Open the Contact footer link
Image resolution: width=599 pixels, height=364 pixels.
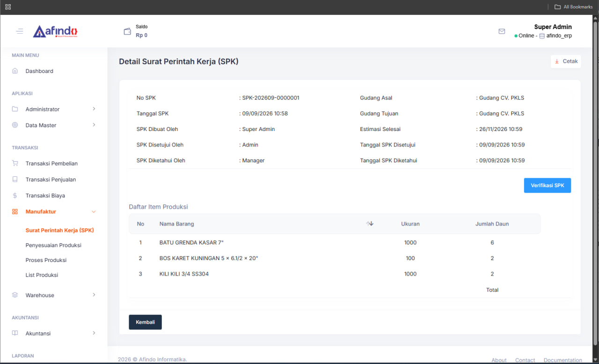point(525,360)
